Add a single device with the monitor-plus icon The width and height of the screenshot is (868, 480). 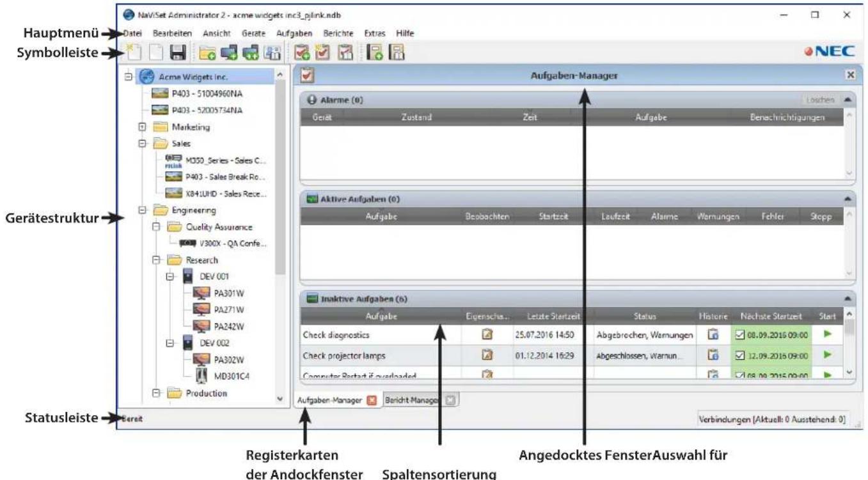pos(229,52)
